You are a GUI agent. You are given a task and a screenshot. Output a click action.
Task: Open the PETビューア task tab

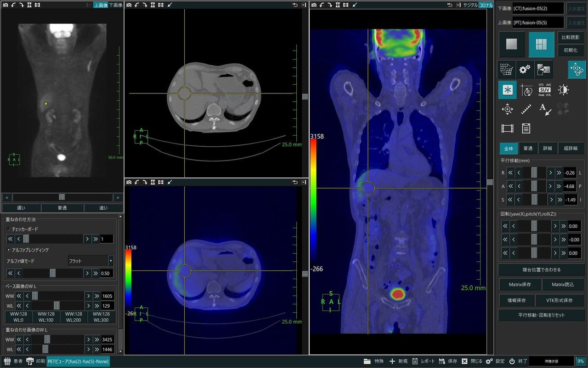point(78,361)
